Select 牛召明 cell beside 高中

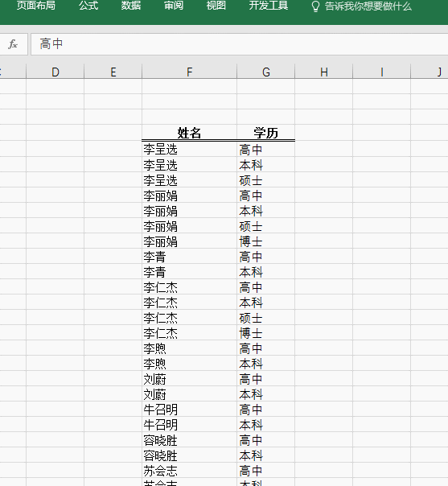pos(189,409)
